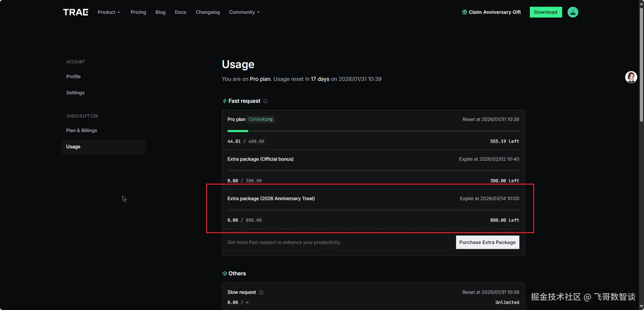Select Profile in account sidebar
Image resolution: width=644 pixels, height=310 pixels.
coord(73,76)
